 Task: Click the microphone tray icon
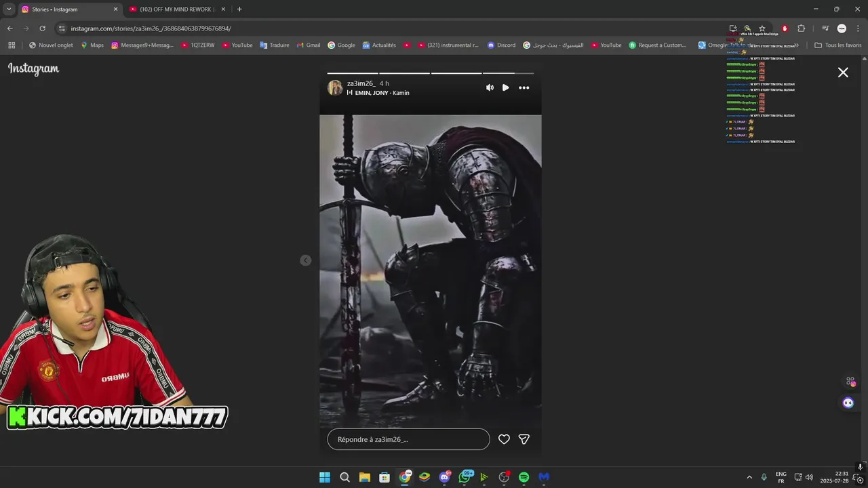pyautogui.click(x=764, y=477)
